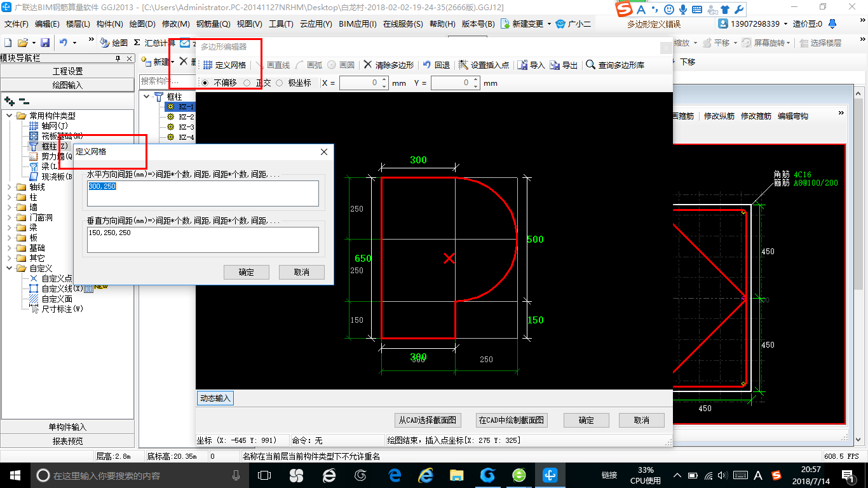Click the collapse-all minus icon in navigation panel
This screenshot has width=868, height=488.
click(x=24, y=100)
